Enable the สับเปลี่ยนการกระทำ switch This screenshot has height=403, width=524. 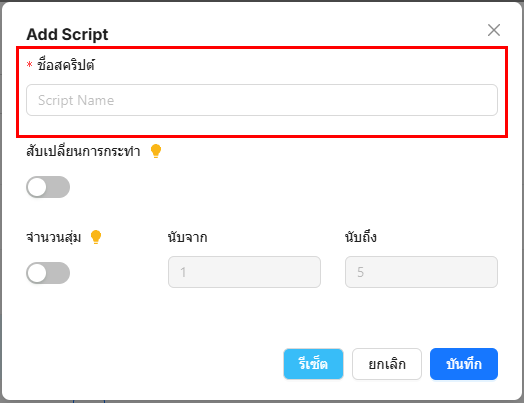click(x=48, y=187)
